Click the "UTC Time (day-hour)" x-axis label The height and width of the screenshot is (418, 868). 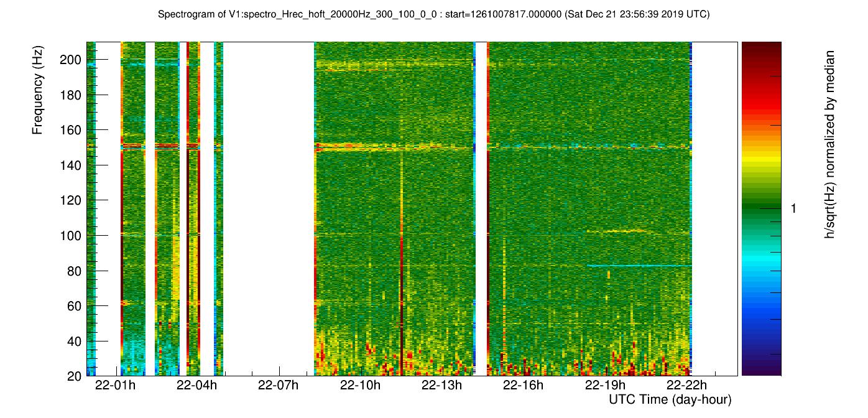670,399
